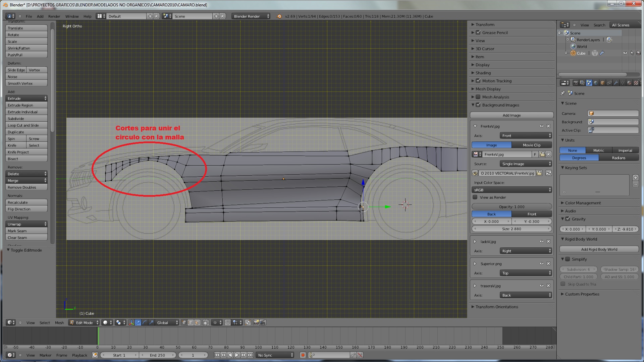Click the Add Image button

[512, 115]
